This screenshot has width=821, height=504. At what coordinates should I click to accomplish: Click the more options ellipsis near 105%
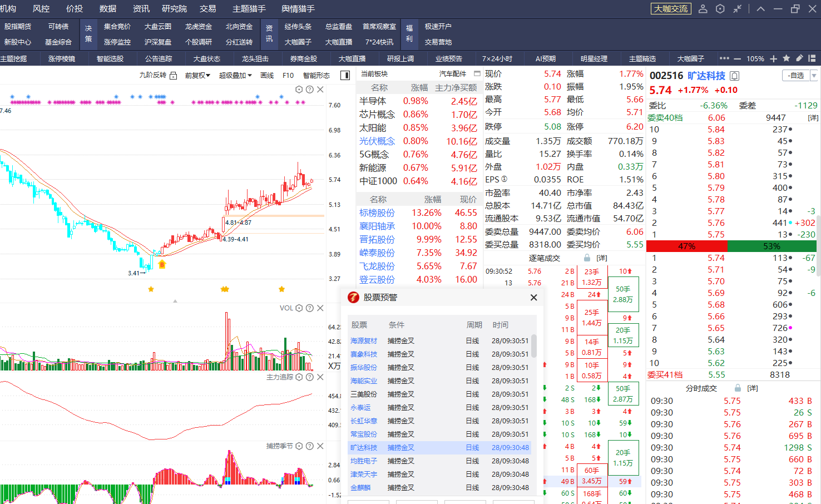click(724, 58)
